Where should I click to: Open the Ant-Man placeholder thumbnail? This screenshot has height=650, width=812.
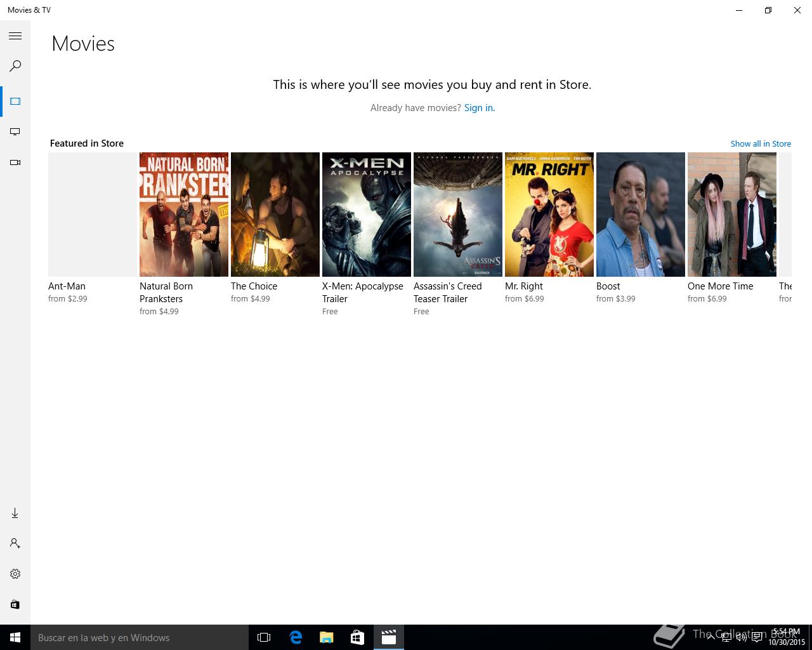(x=93, y=215)
